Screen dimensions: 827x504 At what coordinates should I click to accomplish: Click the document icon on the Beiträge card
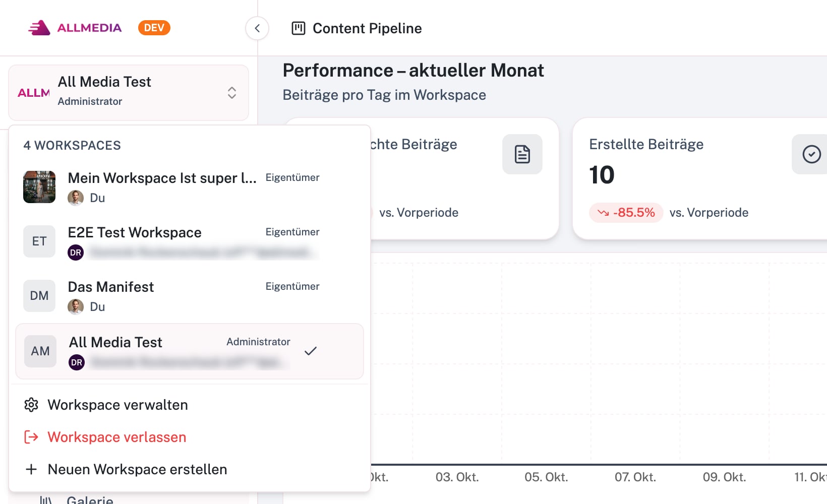522,154
